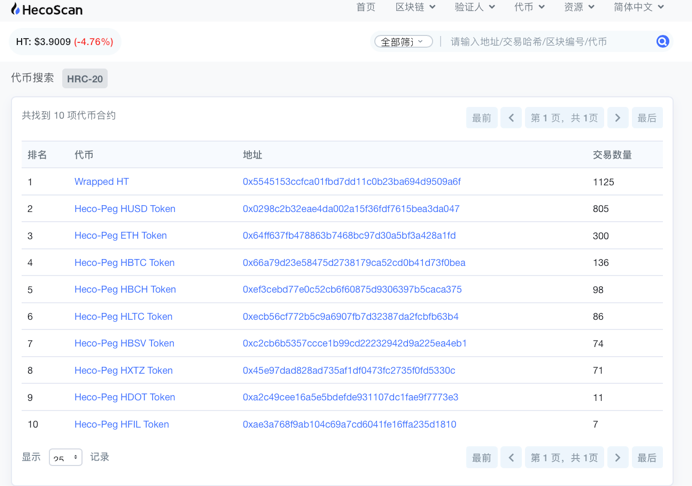This screenshot has height=486, width=692.
Task: Click the bottom 最前 first-page button
Action: point(481,457)
